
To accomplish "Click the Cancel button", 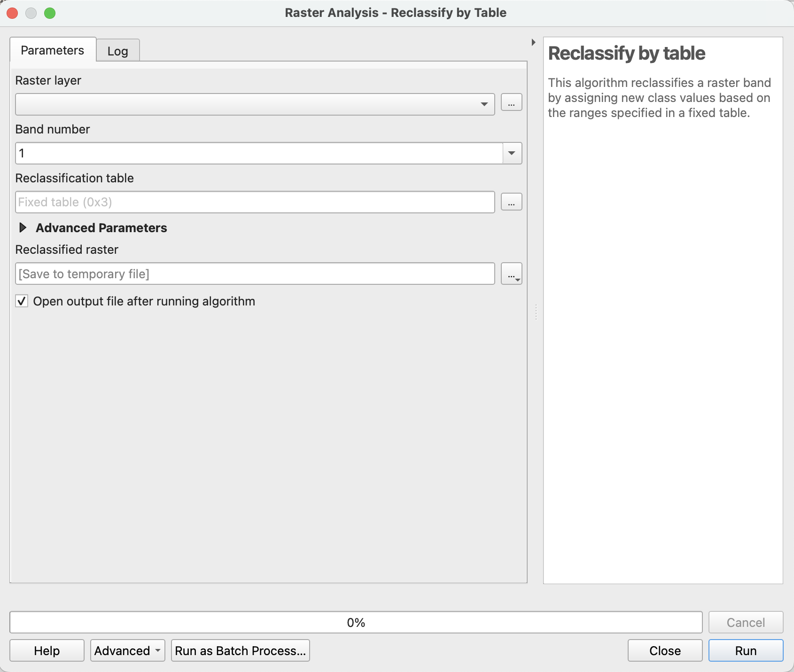I will [746, 622].
